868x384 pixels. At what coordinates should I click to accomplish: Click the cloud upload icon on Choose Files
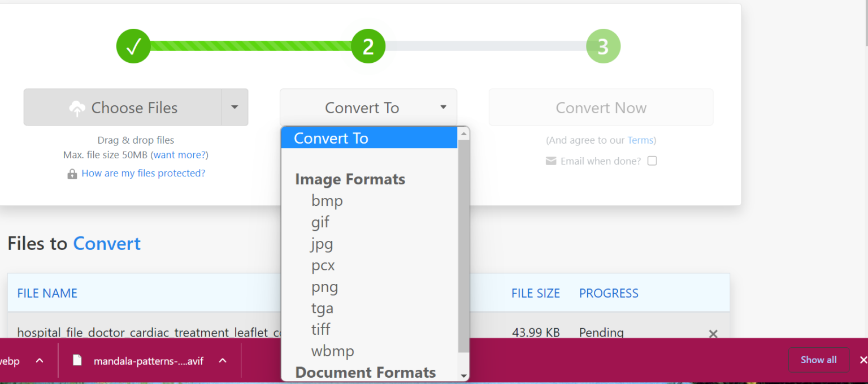[77, 107]
